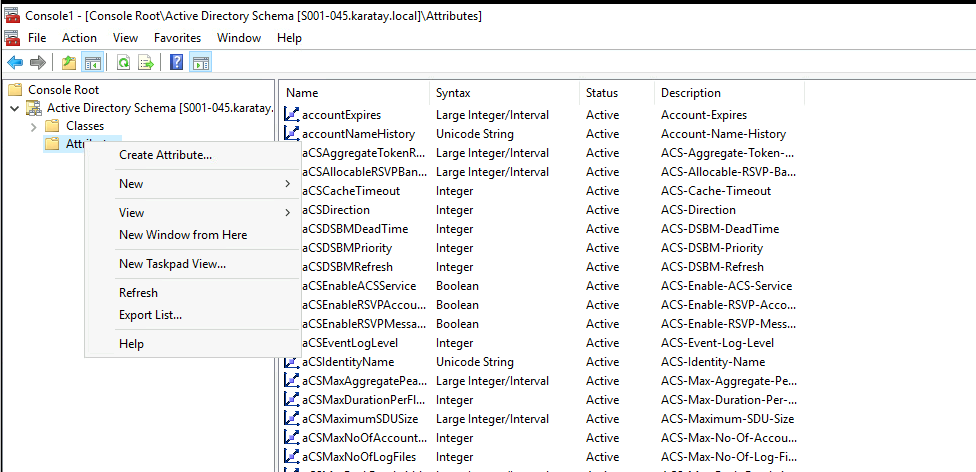Sort by the Syntax column header
976x472 pixels.
click(504, 93)
